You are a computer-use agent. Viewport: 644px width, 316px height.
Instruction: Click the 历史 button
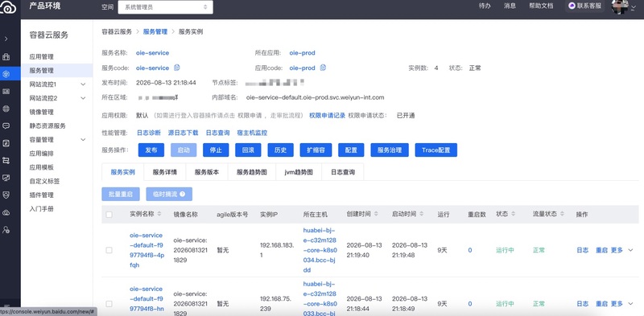[x=280, y=150]
